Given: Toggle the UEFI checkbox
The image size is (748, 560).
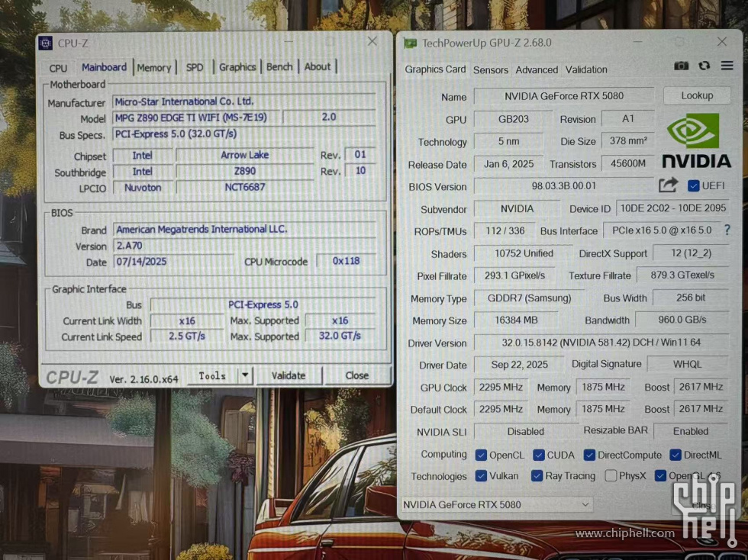Looking at the screenshot, I should point(693,185).
